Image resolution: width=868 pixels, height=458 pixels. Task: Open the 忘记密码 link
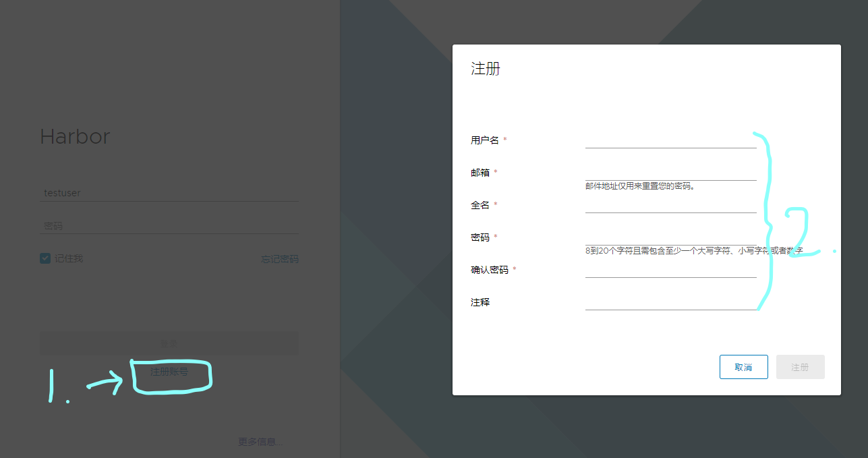pyautogui.click(x=280, y=259)
